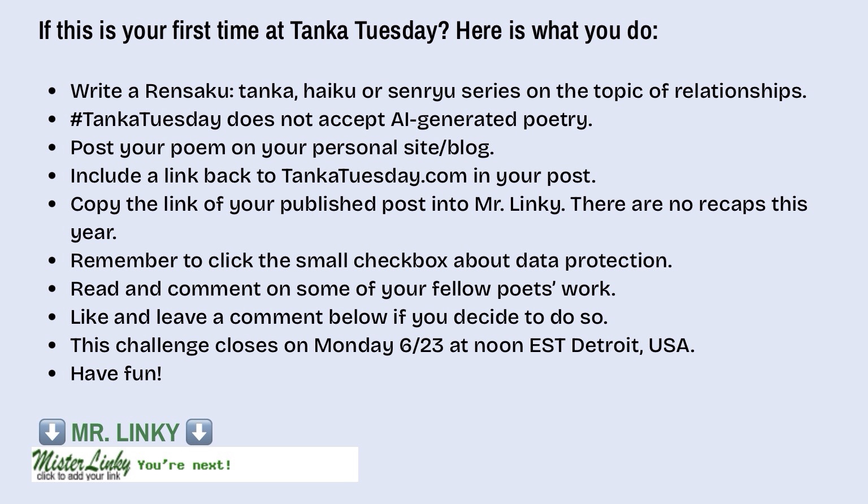
Task: Click the "Like and leave a comment" line
Action: pos(338,317)
